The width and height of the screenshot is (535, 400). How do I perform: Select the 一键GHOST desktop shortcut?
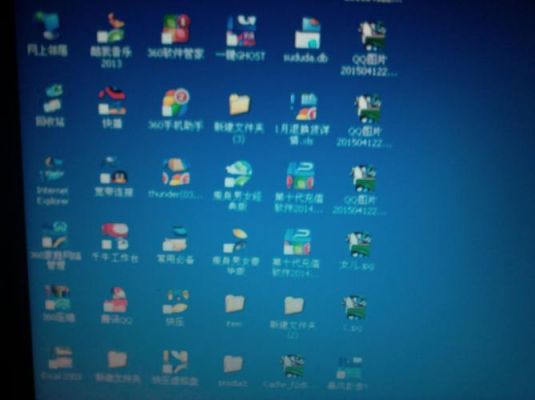(x=241, y=38)
